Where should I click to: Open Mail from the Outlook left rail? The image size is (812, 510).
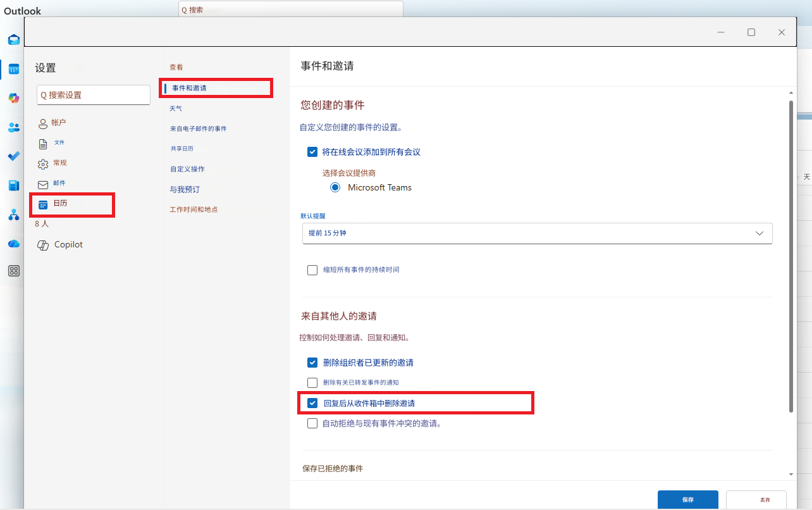pyautogui.click(x=13, y=40)
